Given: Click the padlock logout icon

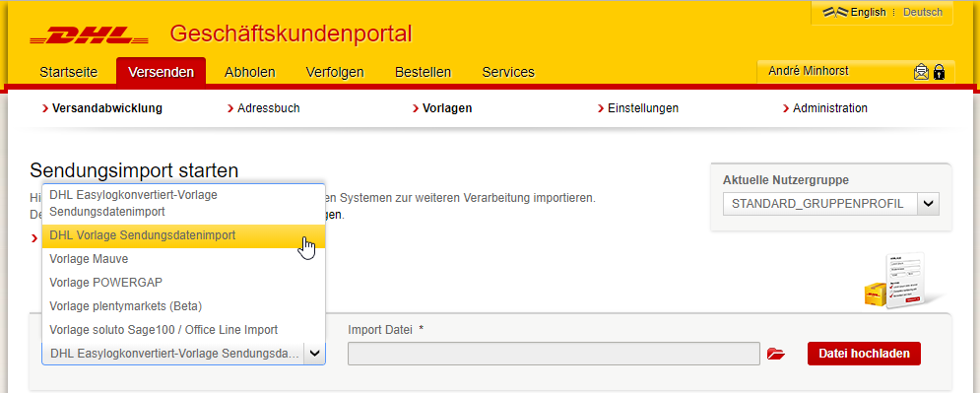Looking at the screenshot, I should coord(939,72).
